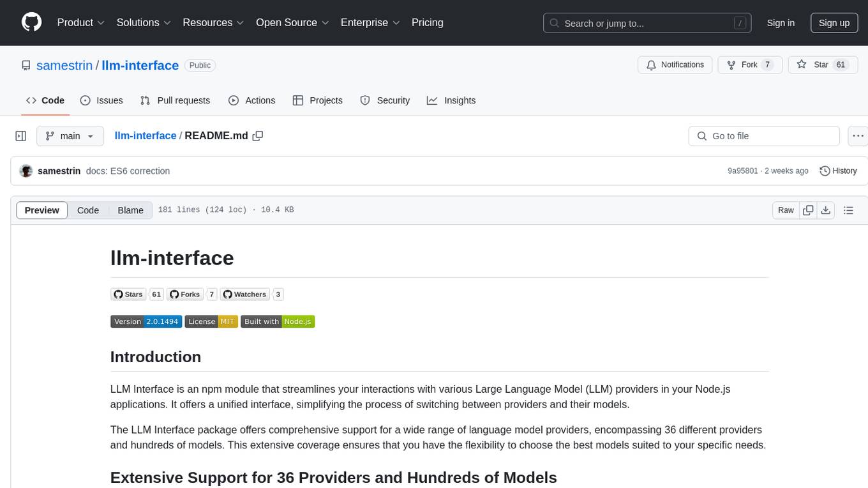Copy the README.md file path
868x488 pixels.
click(x=258, y=136)
